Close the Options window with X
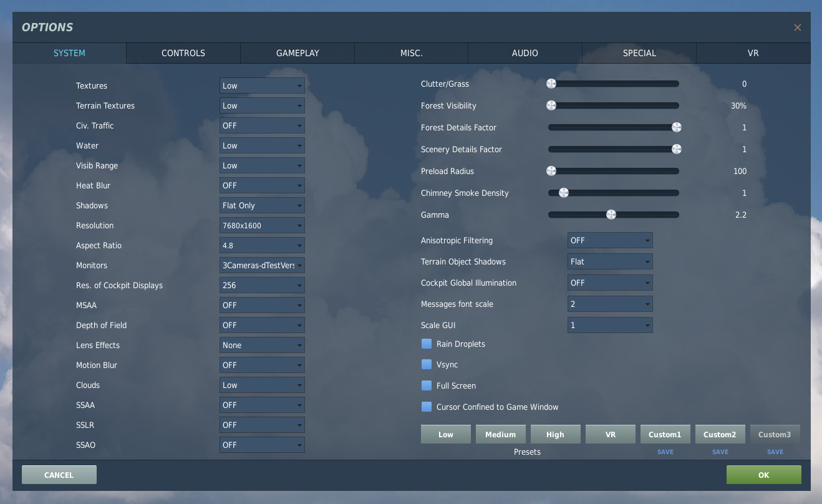Viewport: 822px width, 504px height. coord(797,27)
